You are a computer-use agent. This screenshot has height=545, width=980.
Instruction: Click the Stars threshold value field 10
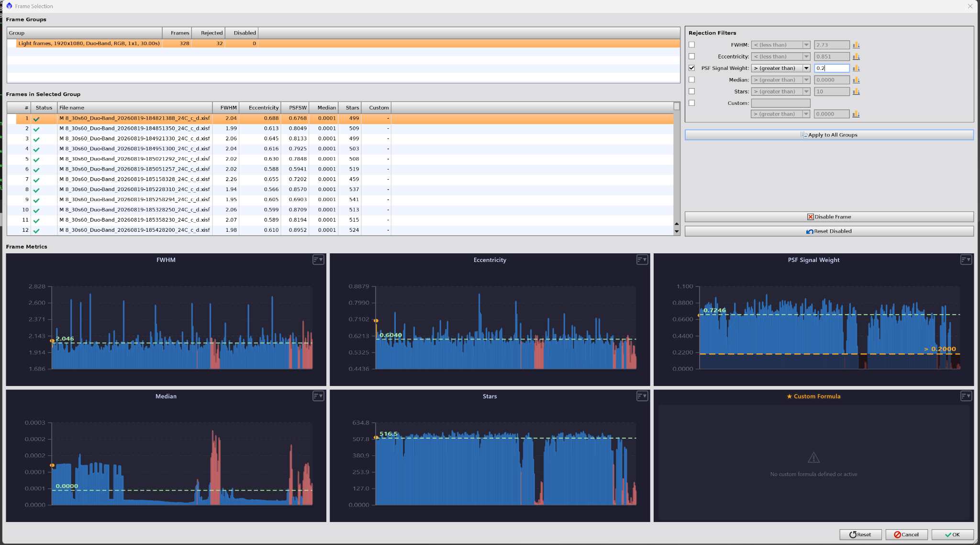tap(832, 91)
